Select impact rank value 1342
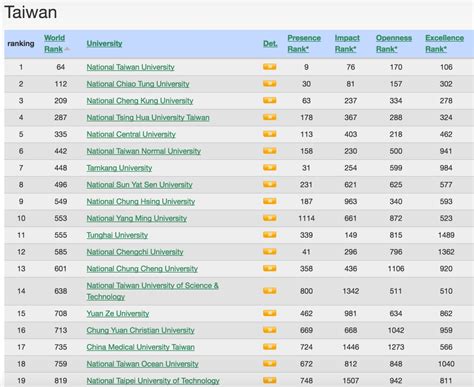Image resolution: width=474 pixels, height=387 pixels. point(351,291)
